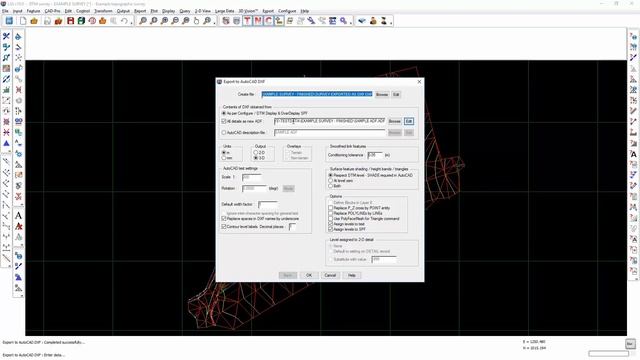Click Browse next to the ADF path field

pyautogui.click(x=395, y=121)
